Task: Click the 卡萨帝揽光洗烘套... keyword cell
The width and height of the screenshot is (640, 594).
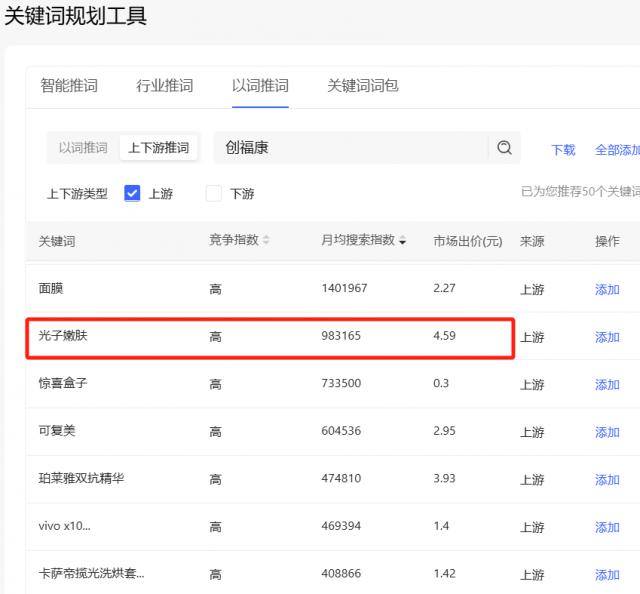Action: coord(91,573)
